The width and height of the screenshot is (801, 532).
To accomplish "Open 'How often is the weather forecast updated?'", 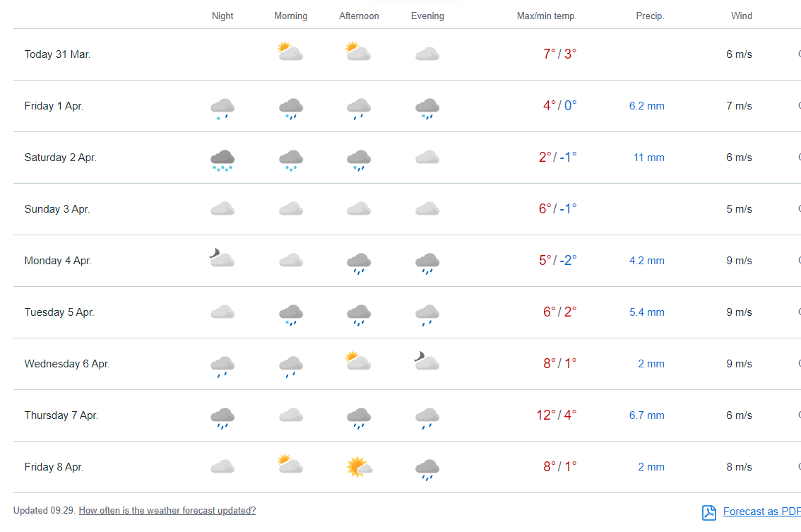I will pyautogui.click(x=167, y=510).
